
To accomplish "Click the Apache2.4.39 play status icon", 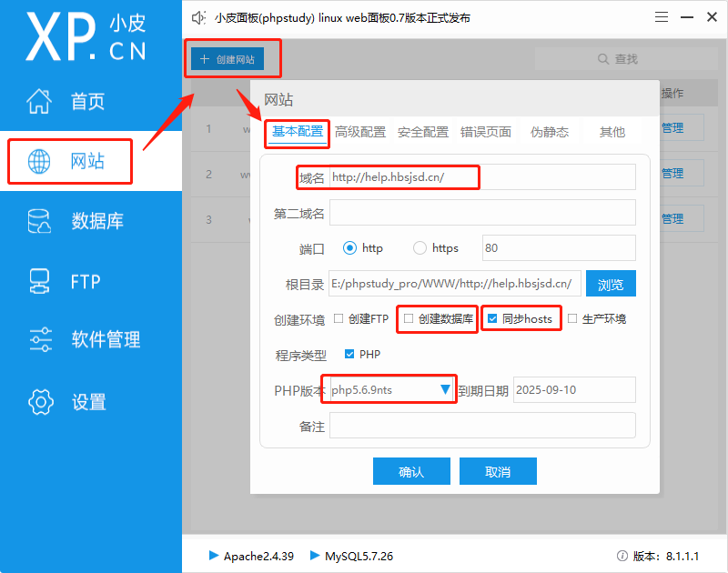I will pos(214,556).
